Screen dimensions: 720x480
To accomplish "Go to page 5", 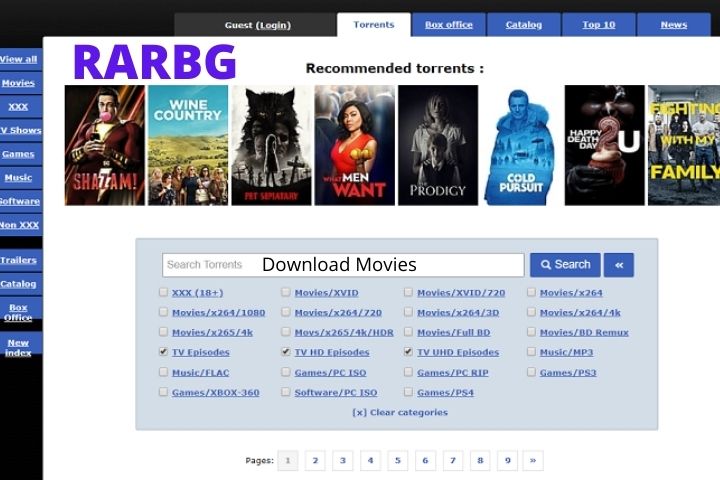I will [x=398, y=460].
